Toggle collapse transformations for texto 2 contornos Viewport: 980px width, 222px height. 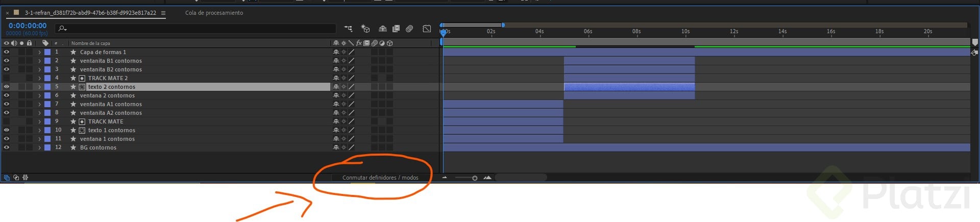pos(344,87)
